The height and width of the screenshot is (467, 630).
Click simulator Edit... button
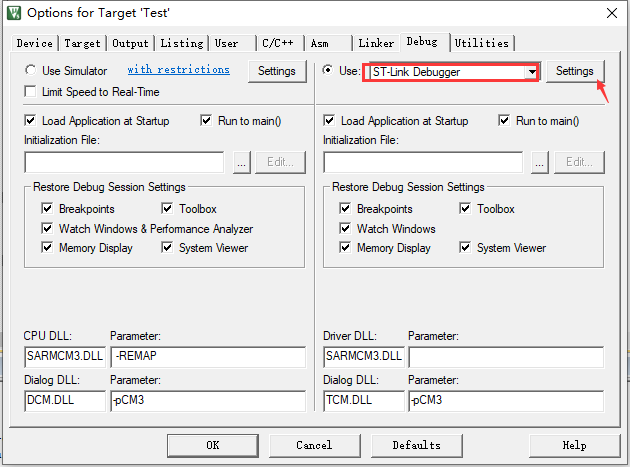280,162
